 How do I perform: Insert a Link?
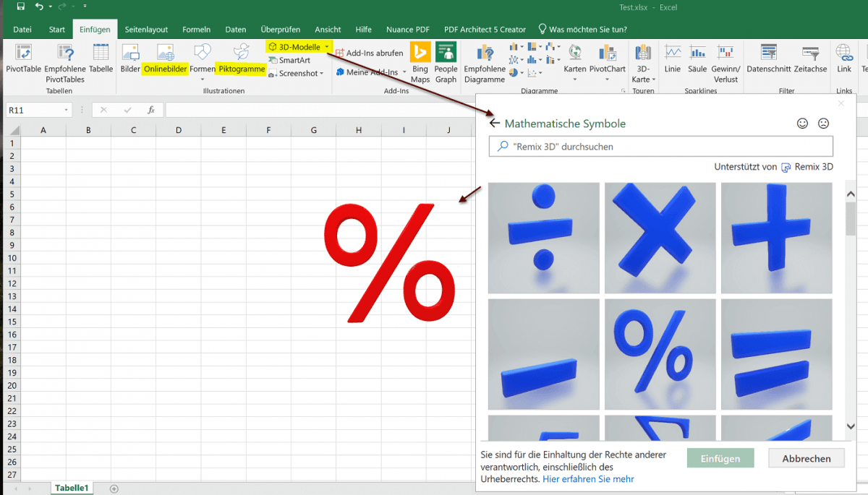click(843, 63)
